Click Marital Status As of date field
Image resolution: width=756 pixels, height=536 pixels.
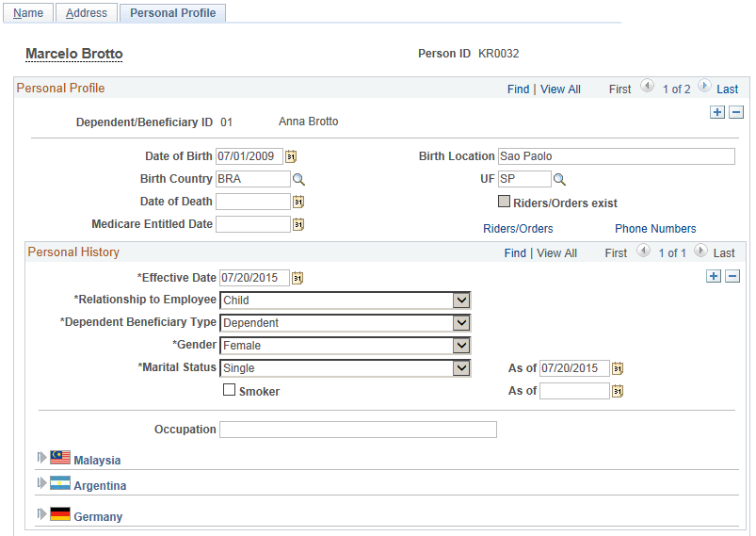tap(574, 368)
